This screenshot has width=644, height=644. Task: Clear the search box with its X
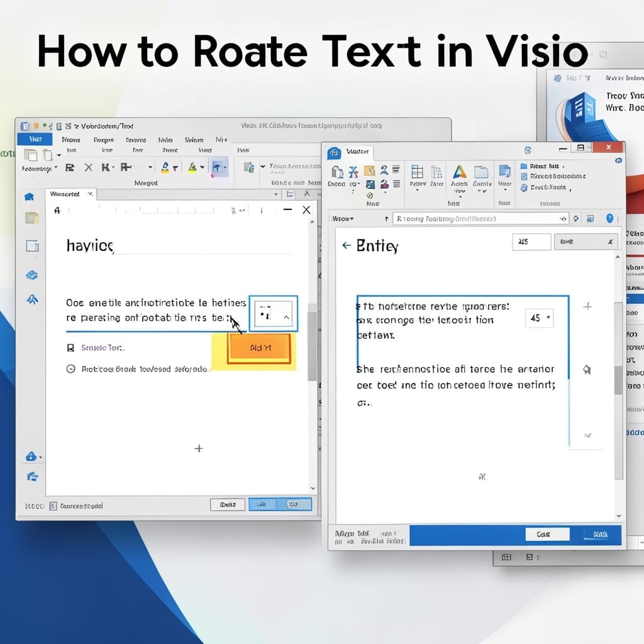[x=610, y=242]
